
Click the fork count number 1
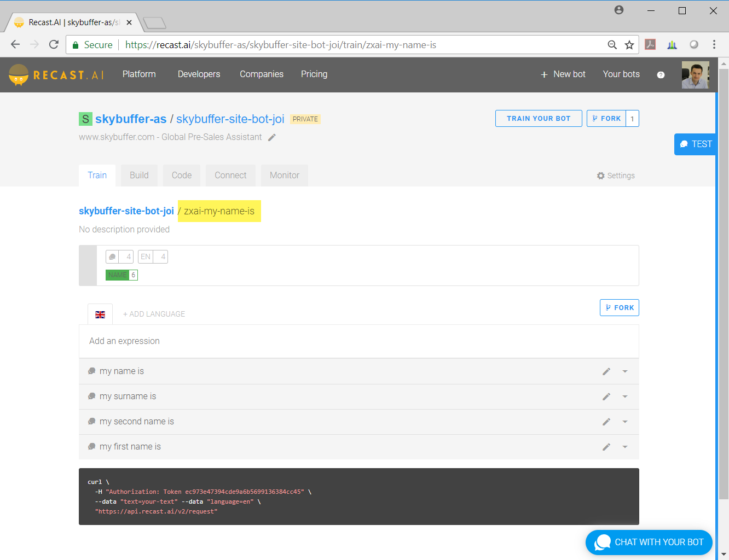point(633,119)
